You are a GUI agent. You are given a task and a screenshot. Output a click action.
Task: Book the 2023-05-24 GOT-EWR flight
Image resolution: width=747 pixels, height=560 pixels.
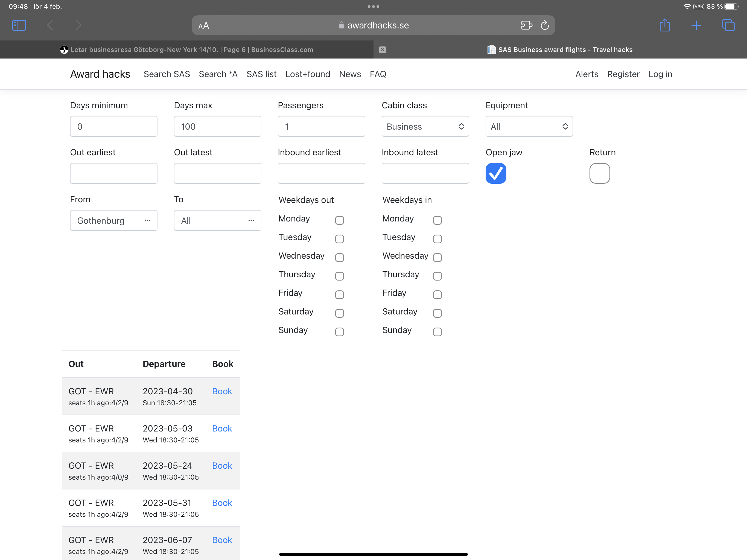pyautogui.click(x=222, y=465)
